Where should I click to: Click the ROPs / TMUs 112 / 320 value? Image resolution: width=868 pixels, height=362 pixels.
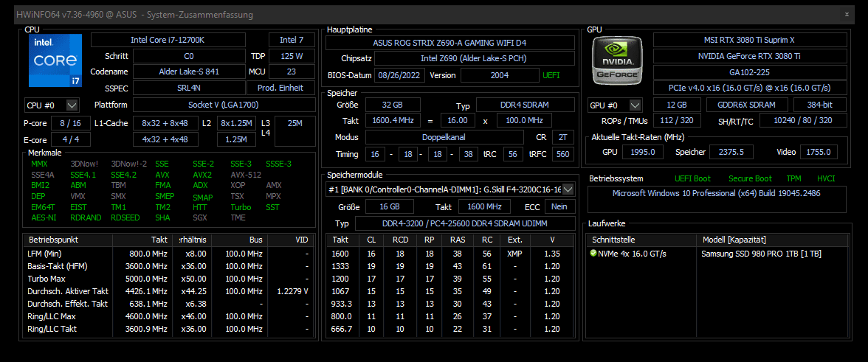pyautogui.click(x=677, y=120)
